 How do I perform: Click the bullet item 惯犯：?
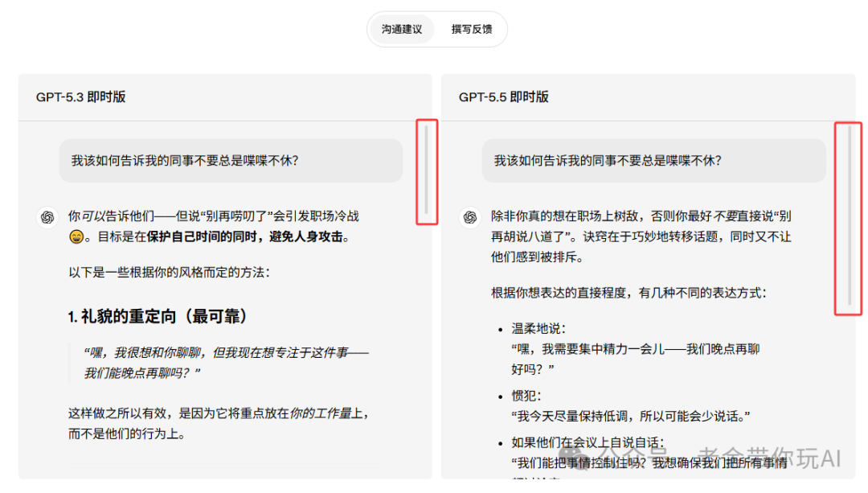click(526, 396)
